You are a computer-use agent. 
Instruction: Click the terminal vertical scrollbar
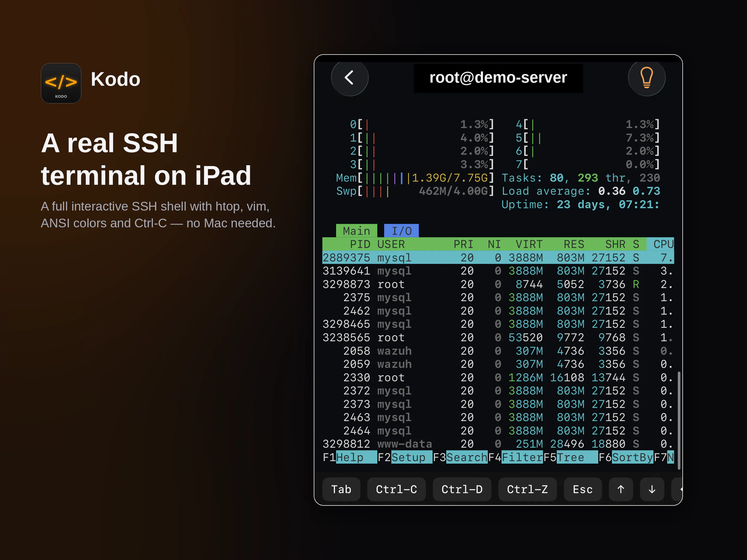(679, 420)
